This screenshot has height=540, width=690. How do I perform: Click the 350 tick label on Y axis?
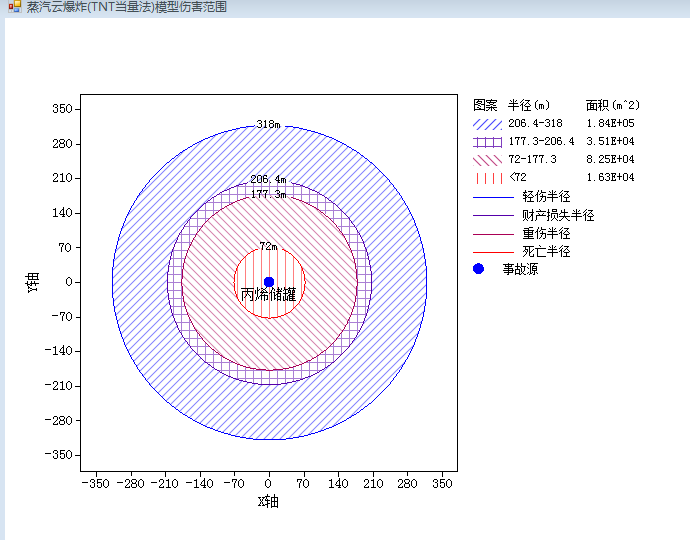click(62, 109)
